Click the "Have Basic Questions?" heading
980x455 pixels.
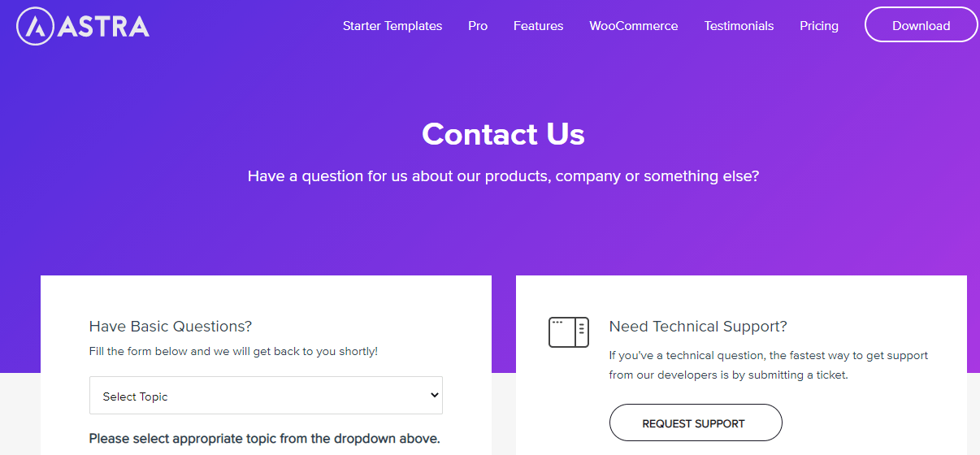[x=171, y=327]
